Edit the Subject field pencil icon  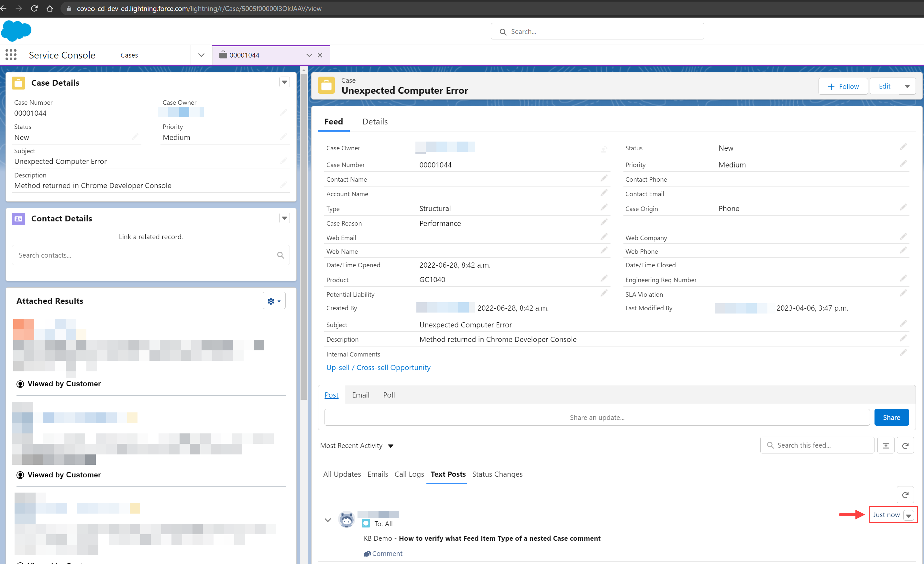tap(284, 160)
